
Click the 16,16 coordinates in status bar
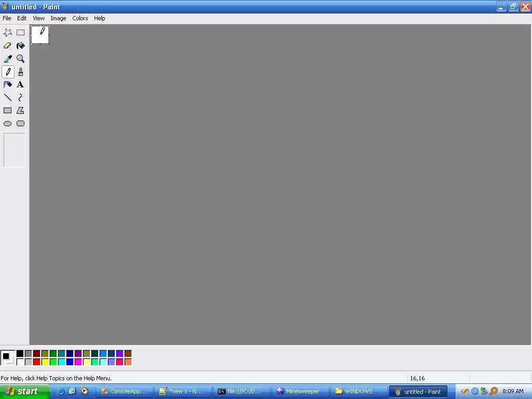pos(417,378)
